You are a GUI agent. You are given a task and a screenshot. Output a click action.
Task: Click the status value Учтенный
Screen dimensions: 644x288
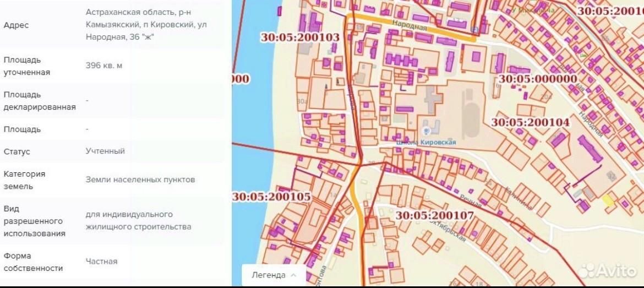105,151
